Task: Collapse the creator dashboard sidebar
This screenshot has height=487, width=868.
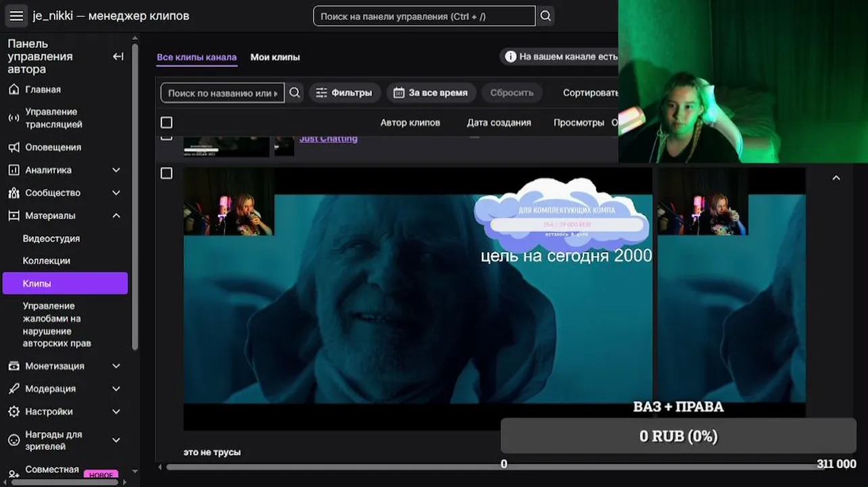Action: (118, 57)
